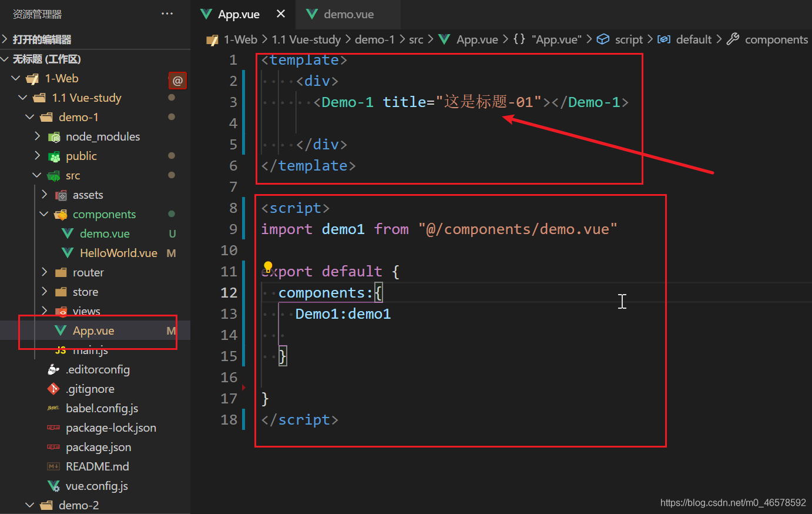Collapse the demo-1 folder chevron
This screenshot has width=812, height=514.
tap(30, 117)
